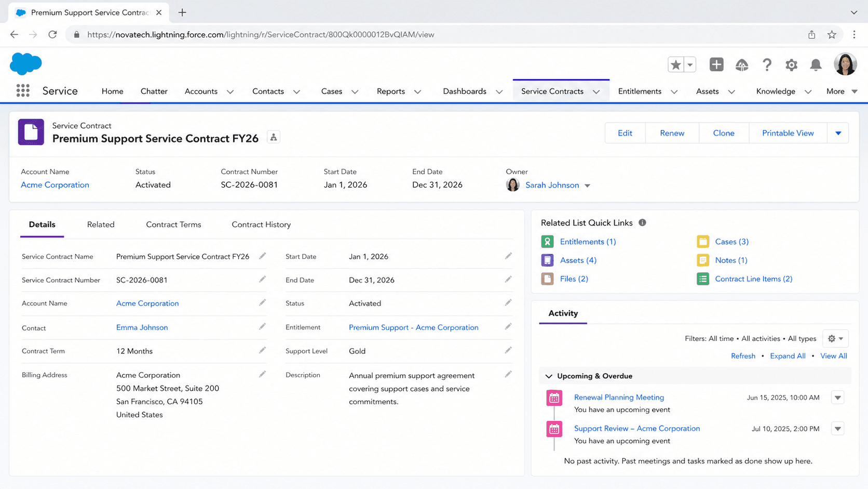This screenshot has width=868, height=489.
Task: Open the Contract History tab
Action: pyautogui.click(x=261, y=224)
